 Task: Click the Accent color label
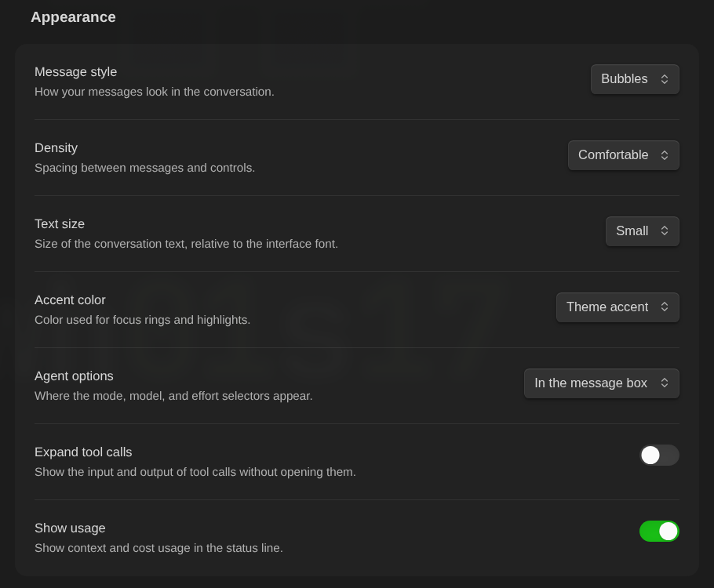pyautogui.click(x=70, y=300)
